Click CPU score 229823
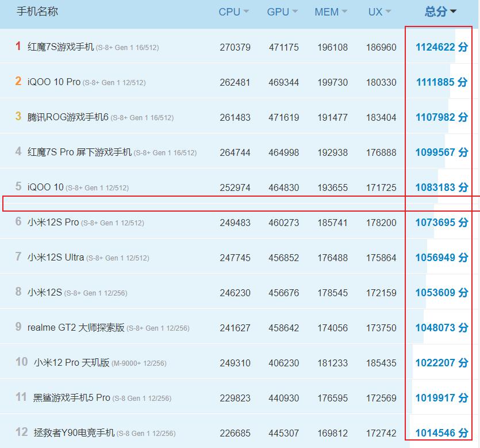 (235, 398)
